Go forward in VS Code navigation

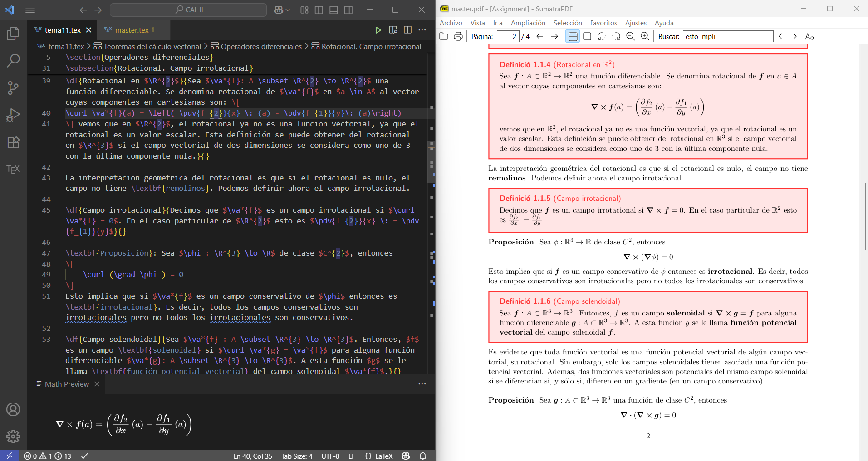98,10
